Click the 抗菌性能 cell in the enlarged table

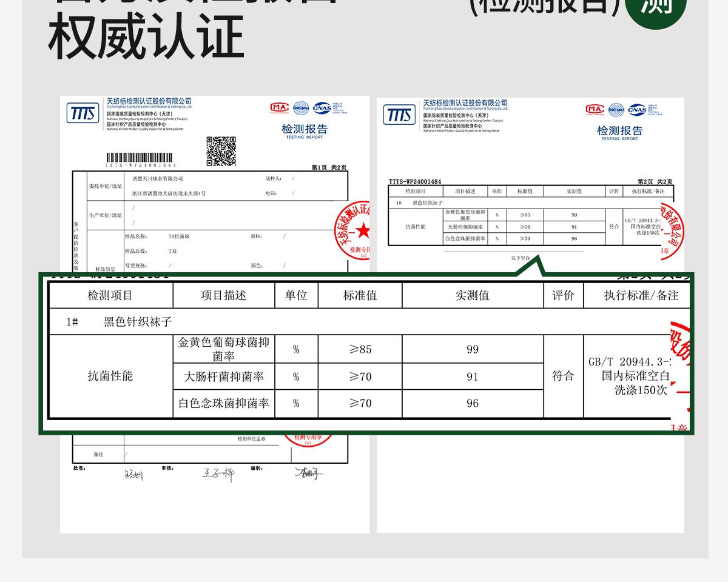[110, 376]
